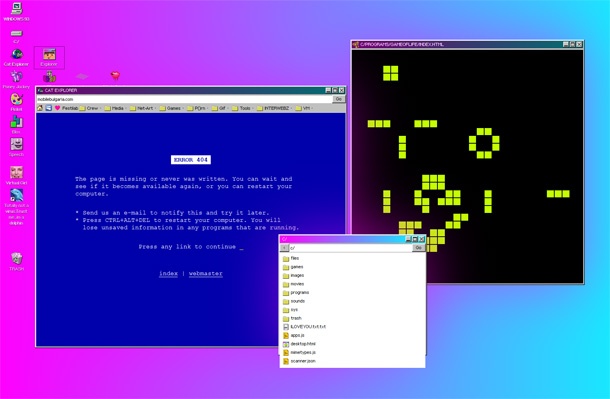Select the ILOVEYOU text file

304,327
